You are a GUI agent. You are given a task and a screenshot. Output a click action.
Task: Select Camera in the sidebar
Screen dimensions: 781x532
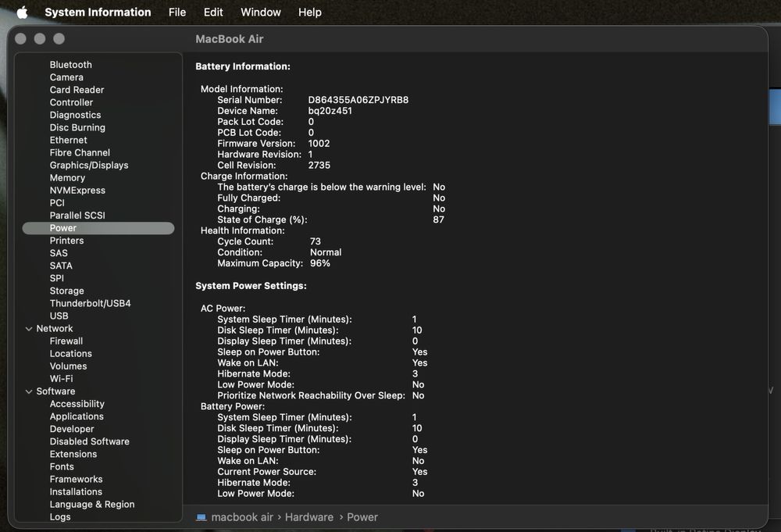tap(66, 77)
